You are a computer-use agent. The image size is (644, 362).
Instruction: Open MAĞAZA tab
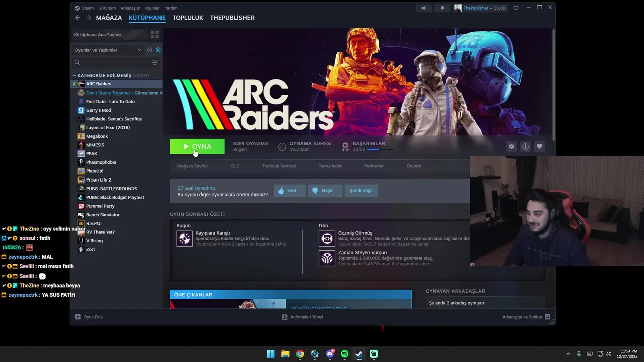109,18
